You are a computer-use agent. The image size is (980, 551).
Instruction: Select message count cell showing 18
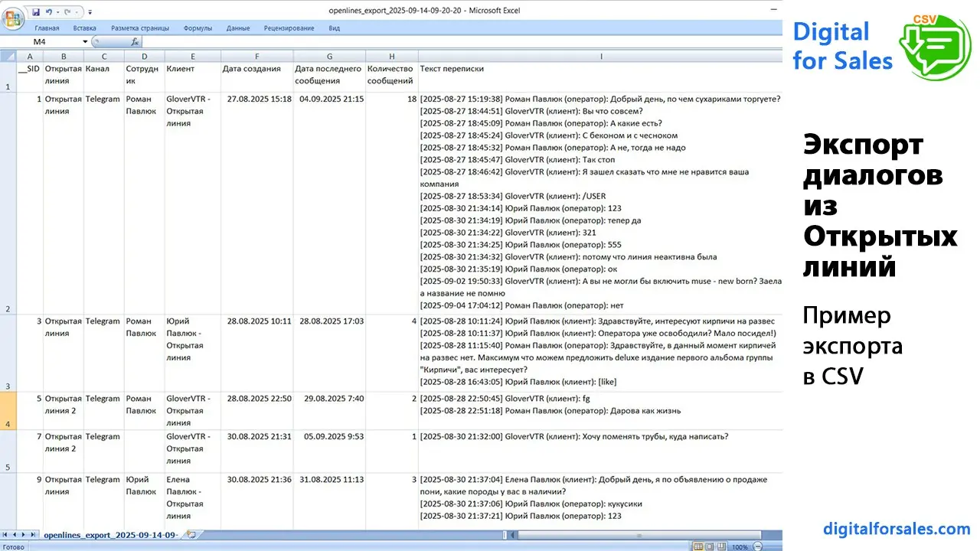pos(392,203)
